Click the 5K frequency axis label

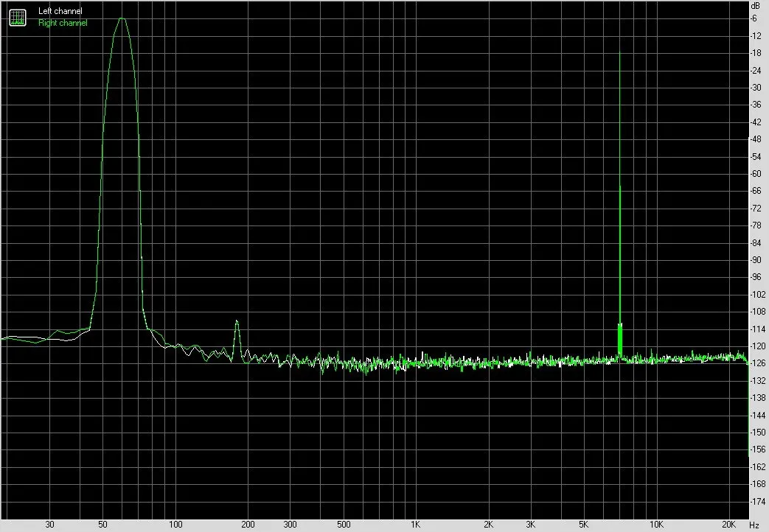coord(584,525)
